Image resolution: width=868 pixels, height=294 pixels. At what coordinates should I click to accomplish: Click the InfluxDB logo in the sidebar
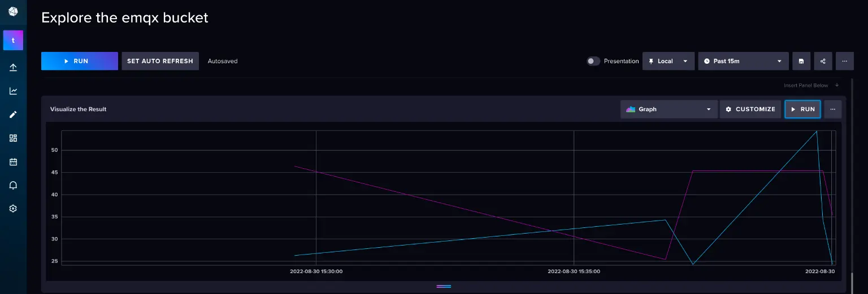(13, 12)
